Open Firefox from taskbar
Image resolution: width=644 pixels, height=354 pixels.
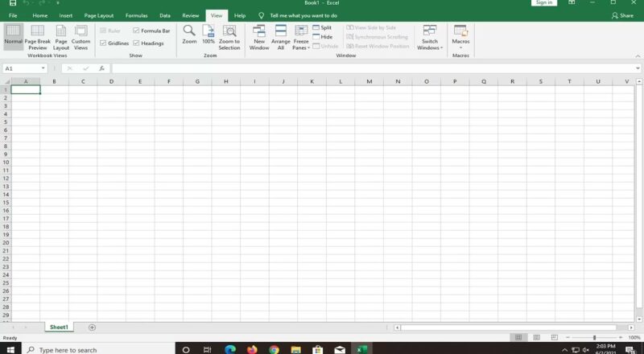point(252,349)
